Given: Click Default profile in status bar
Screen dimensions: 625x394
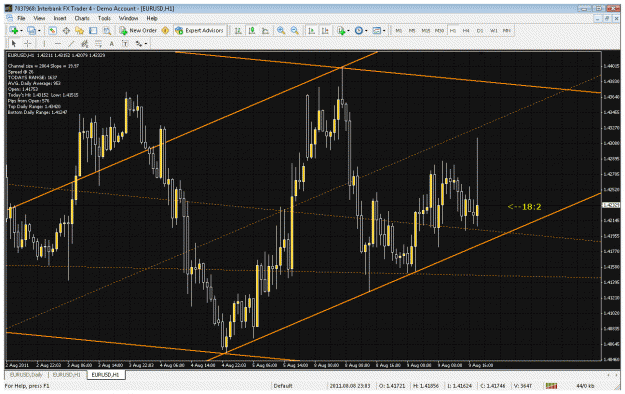Looking at the screenshot, I should click(x=283, y=386).
